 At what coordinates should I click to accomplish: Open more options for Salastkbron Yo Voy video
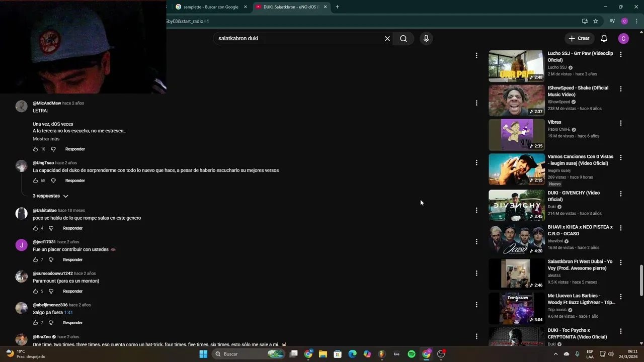pyautogui.click(x=621, y=262)
